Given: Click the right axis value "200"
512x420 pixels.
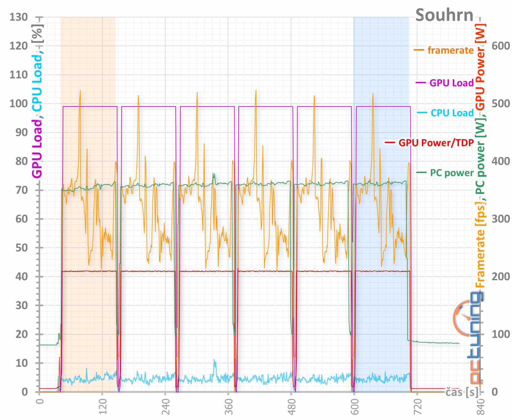Looking at the screenshot, I should click(x=501, y=276).
